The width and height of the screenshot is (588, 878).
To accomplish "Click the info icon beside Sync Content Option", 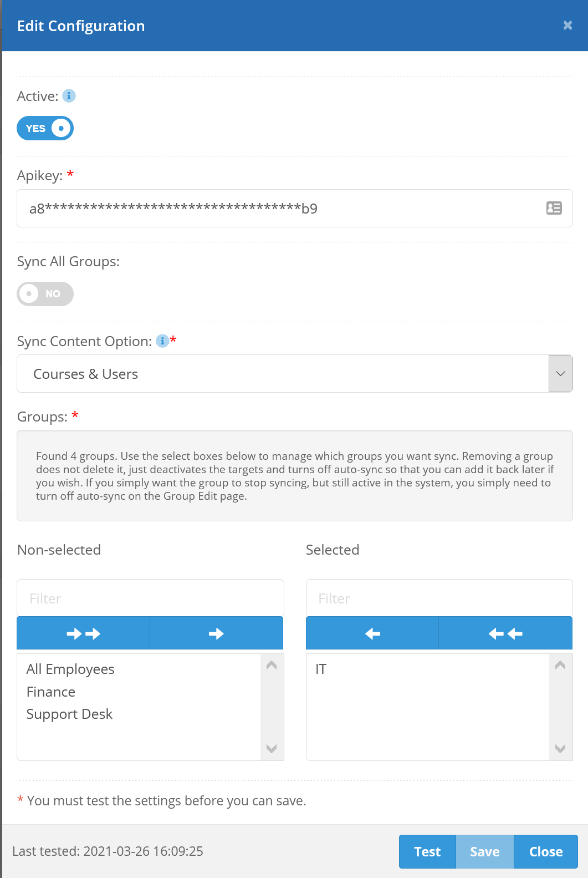I will (x=162, y=341).
